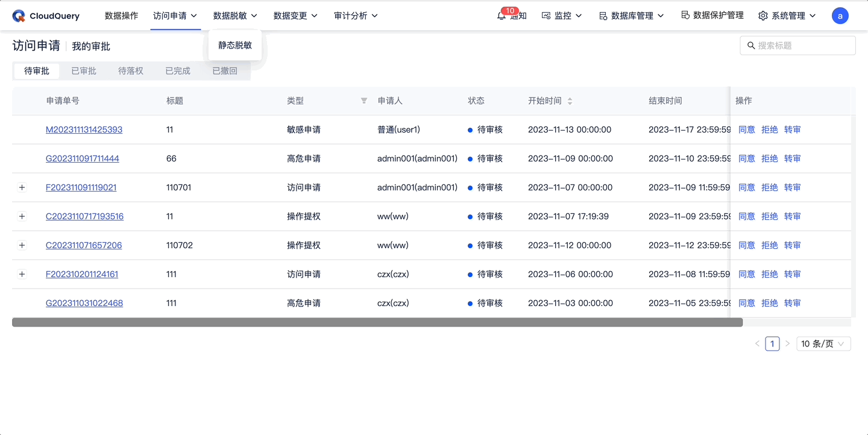The image size is (868, 435).
Task: Click the 系统管理 gear icon
Action: 763,16
